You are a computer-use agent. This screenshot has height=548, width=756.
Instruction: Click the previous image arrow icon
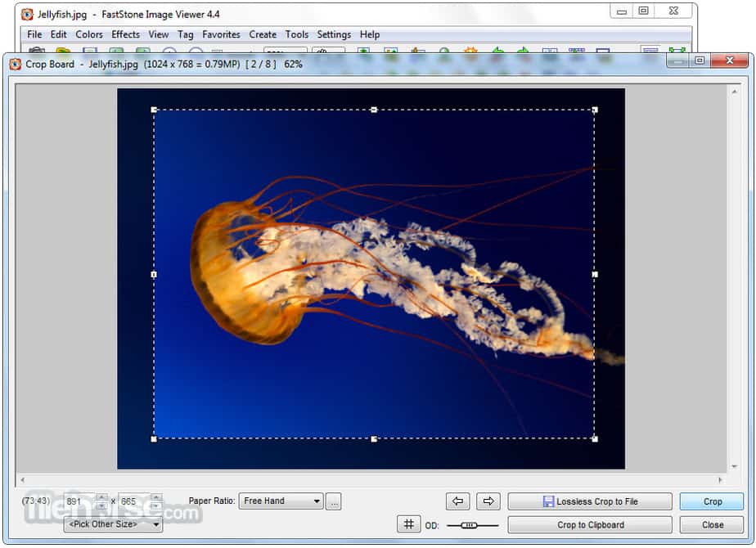click(457, 501)
